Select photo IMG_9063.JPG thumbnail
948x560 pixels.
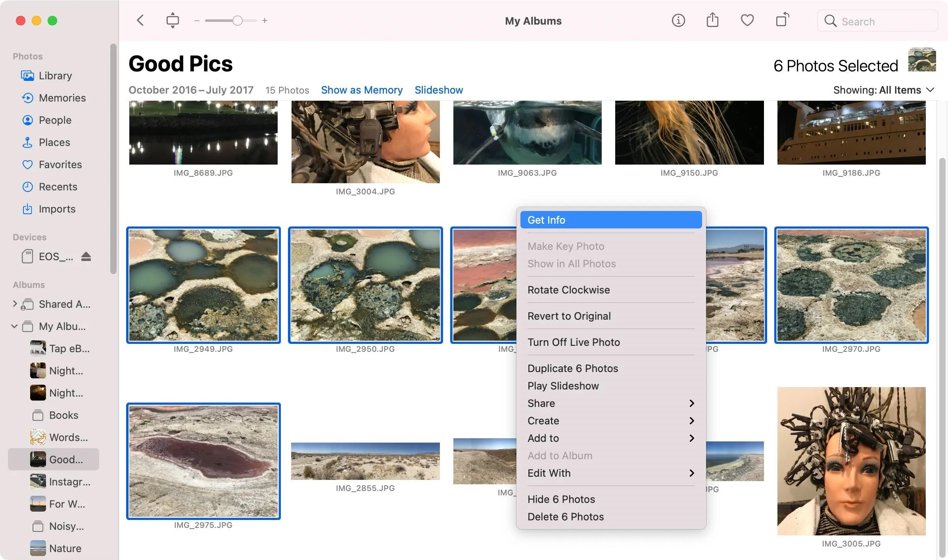pyautogui.click(x=527, y=132)
